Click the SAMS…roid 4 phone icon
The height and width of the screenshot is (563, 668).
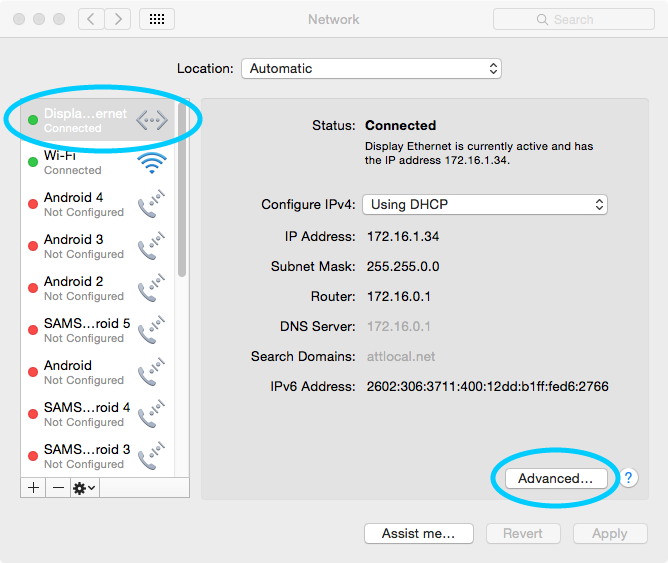151,414
